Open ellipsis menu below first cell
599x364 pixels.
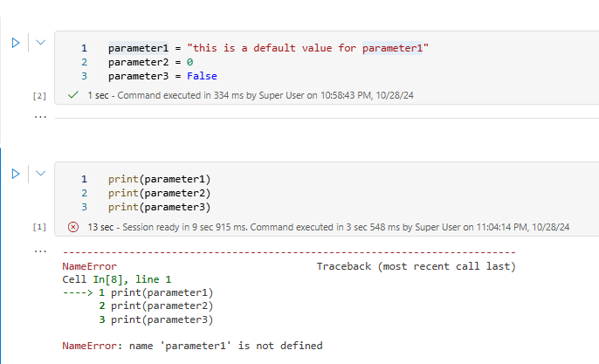pos(40,117)
